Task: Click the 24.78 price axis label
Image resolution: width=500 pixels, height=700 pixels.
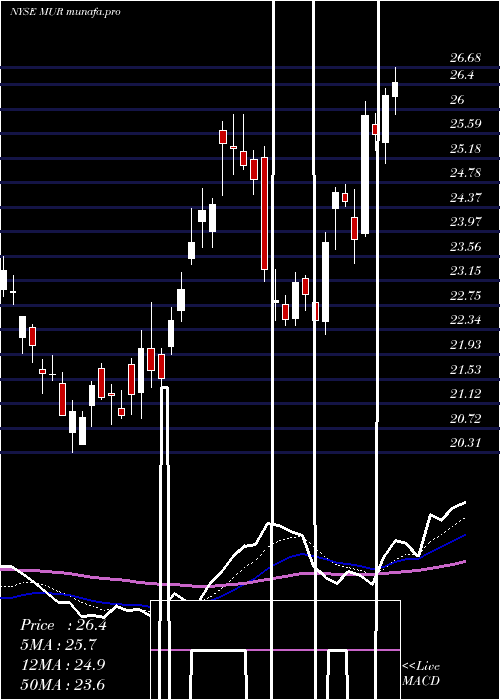Action: tap(466, 173)
